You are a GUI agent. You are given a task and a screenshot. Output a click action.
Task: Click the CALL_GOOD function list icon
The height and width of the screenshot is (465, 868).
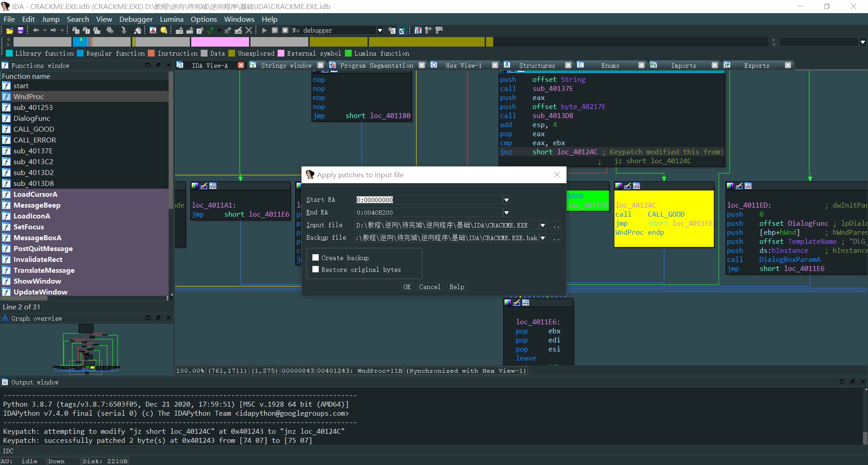pos(6,129)
